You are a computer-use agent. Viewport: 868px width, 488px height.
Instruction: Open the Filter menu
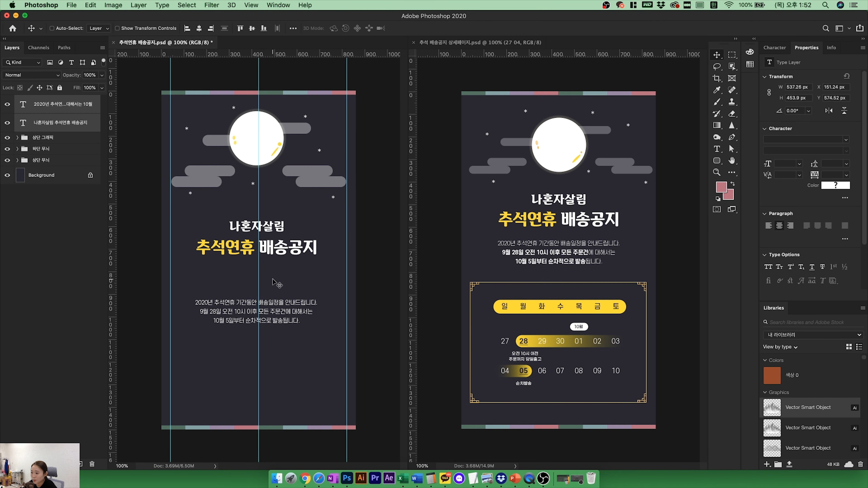pos(211,5)
